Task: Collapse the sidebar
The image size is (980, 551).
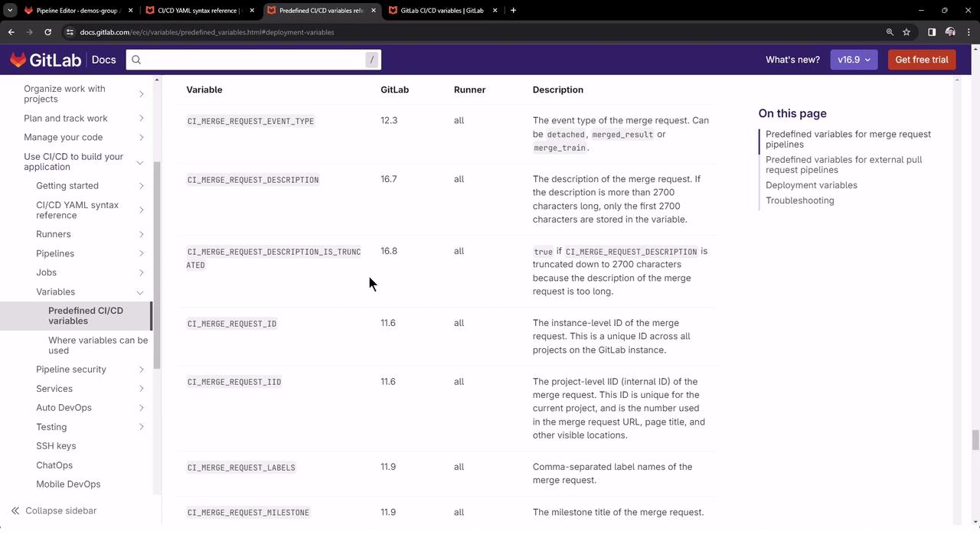Action: pos(54,510)
